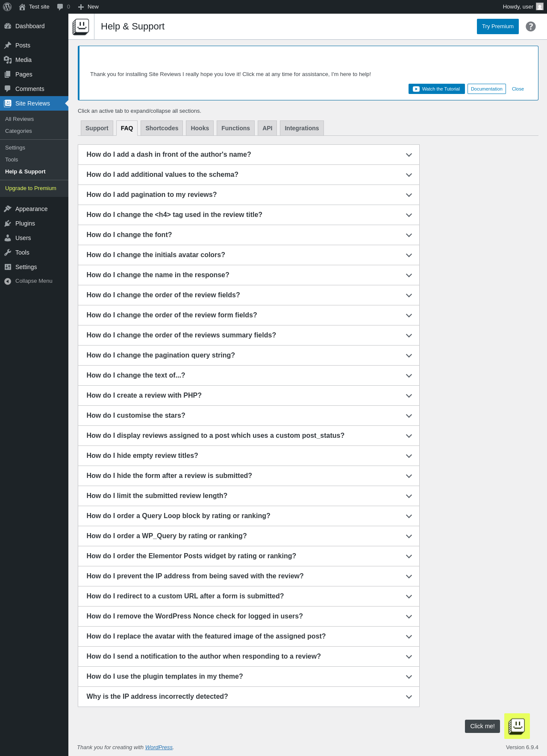The width and height of the screenshot is (547, 756).
Task: Click the Plugins plug icon
Action: tap(8, 223)
